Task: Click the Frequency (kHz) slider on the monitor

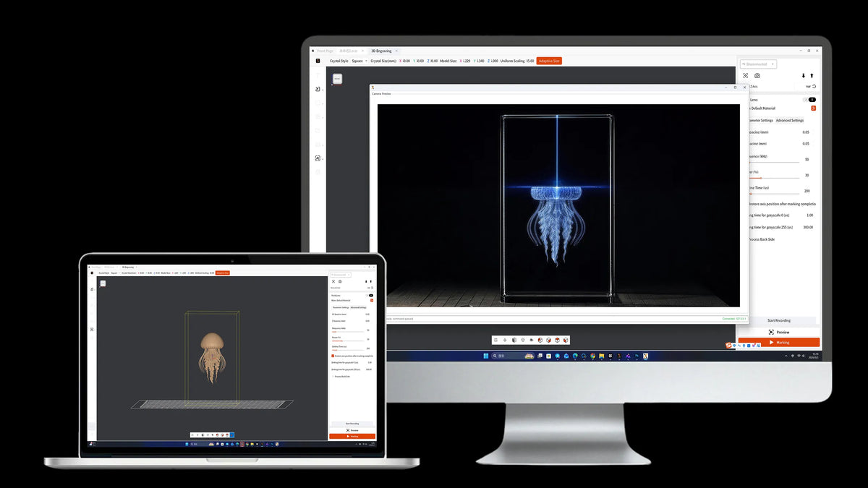Action: click(773, 163)
